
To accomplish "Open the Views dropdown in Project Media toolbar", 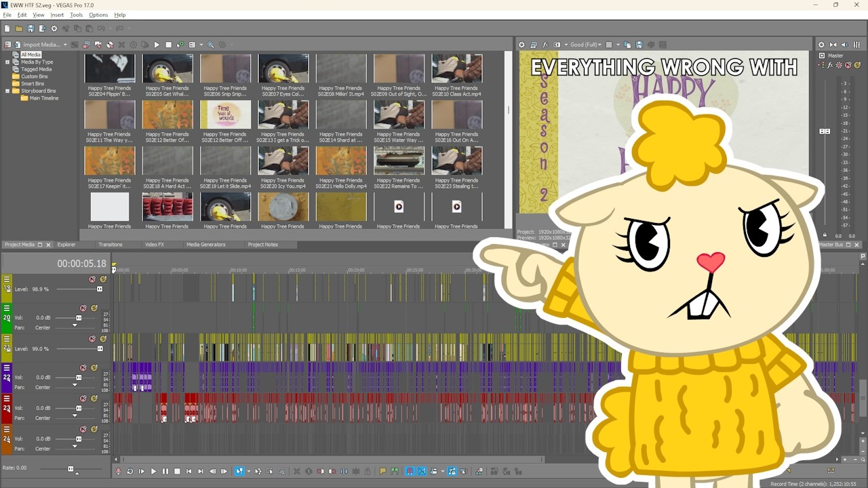I will coord(201,45).
